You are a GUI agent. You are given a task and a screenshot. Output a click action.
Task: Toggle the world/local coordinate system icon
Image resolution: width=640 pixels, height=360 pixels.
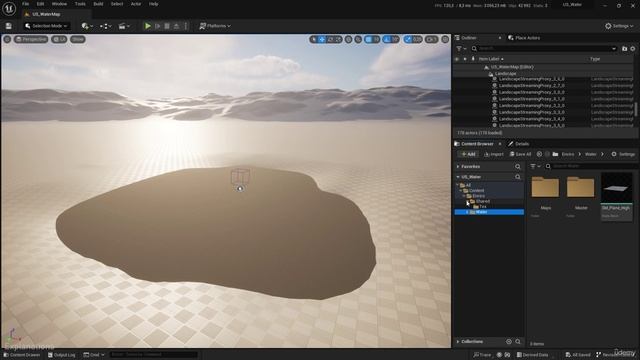[349, 39]
